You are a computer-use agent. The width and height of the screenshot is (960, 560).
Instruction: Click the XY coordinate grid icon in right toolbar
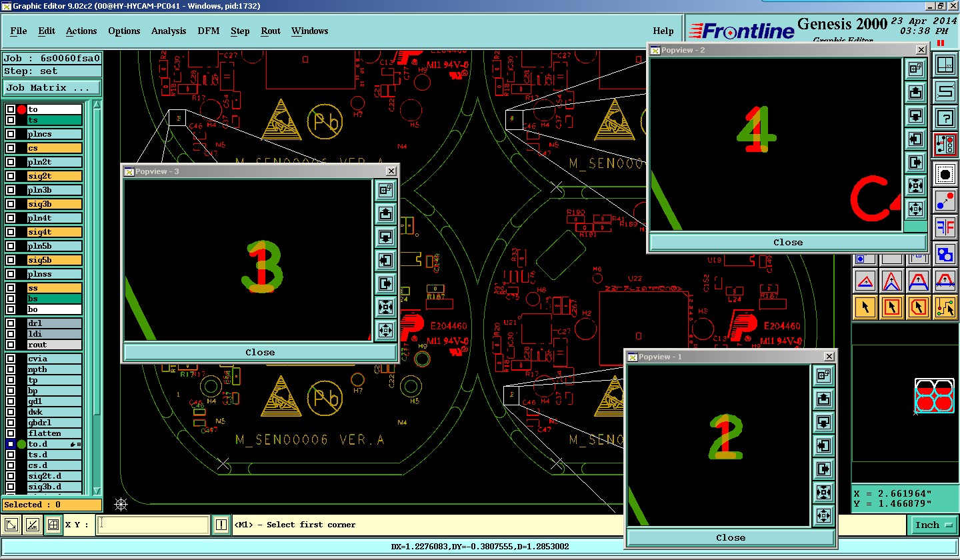pyautogui.click(x=945, y=65)
